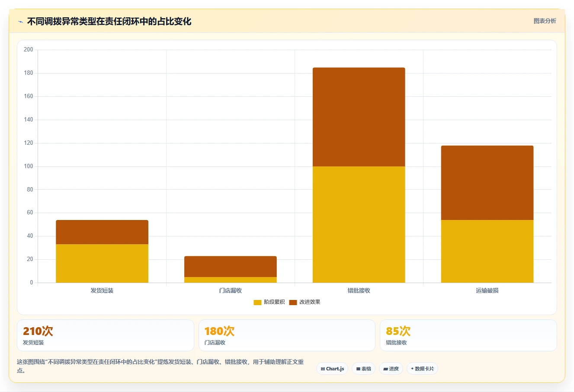This screenshot has width=574, height=392.
Task: Click the 运输破损 x-axis label
Action: click(x=487, y=290)
